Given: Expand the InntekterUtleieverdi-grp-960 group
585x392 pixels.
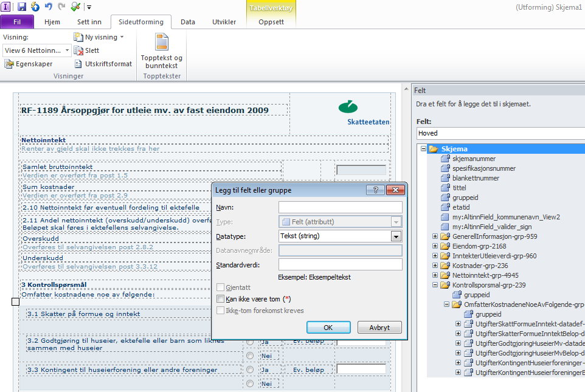Looking at the screenshot, I should click(435, 255).
